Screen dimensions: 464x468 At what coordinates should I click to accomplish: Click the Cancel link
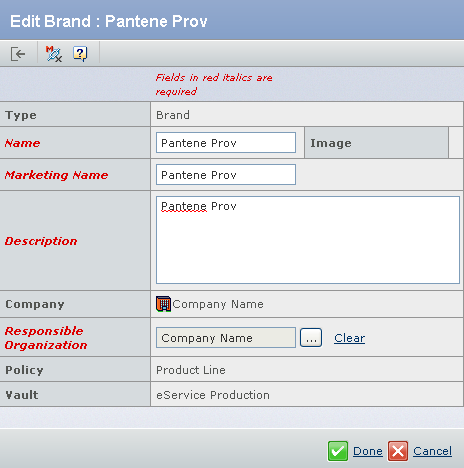pyautogui.click(x=433, y=451)
